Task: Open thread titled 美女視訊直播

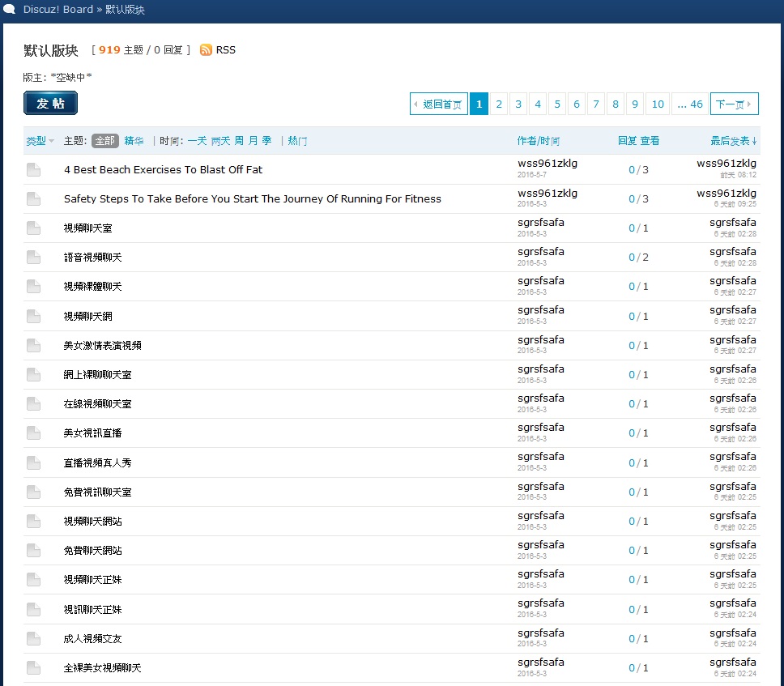Action: pyautogui.click(x=92, y=433)
